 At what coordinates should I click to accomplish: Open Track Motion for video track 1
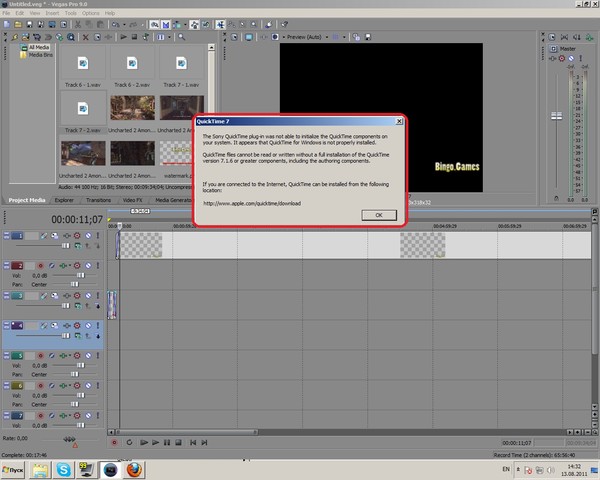click(55, 235)
